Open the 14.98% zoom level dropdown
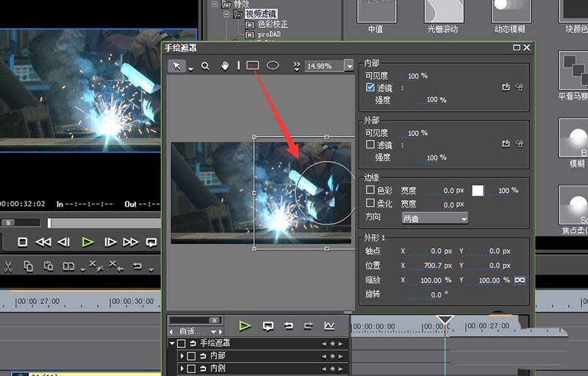 click(349, 65)
